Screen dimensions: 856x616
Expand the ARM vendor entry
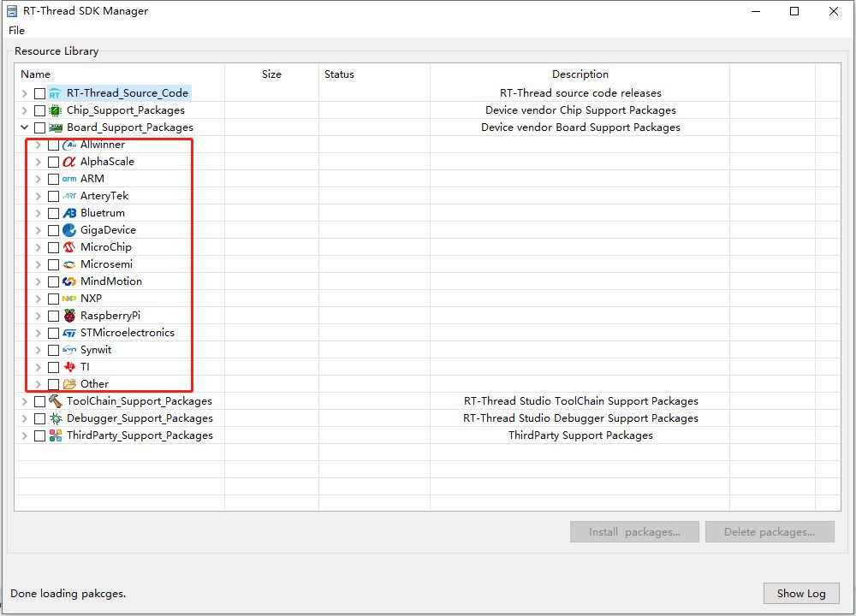tap(38, 179)
